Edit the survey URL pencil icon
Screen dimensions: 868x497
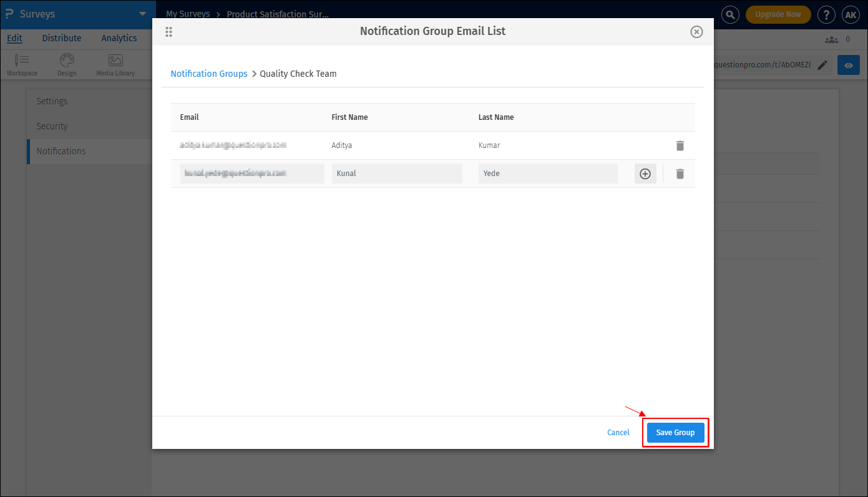(x=822, y=65)
